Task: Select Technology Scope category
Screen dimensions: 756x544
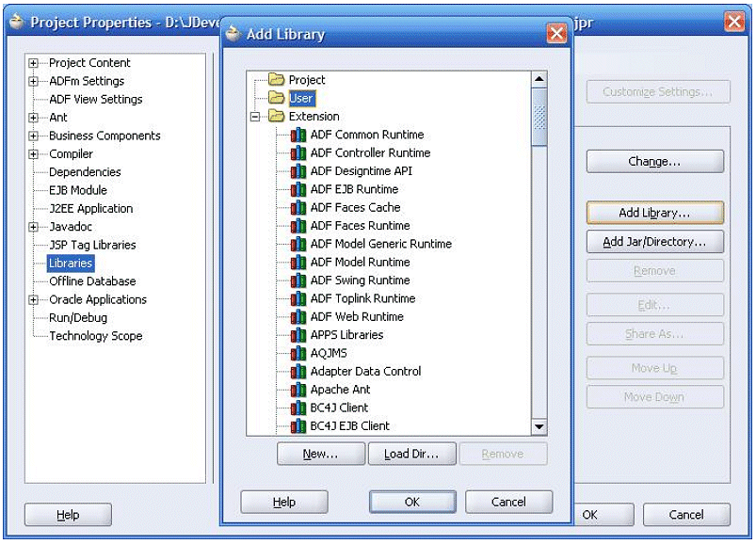Action: (x=95, y=336)
